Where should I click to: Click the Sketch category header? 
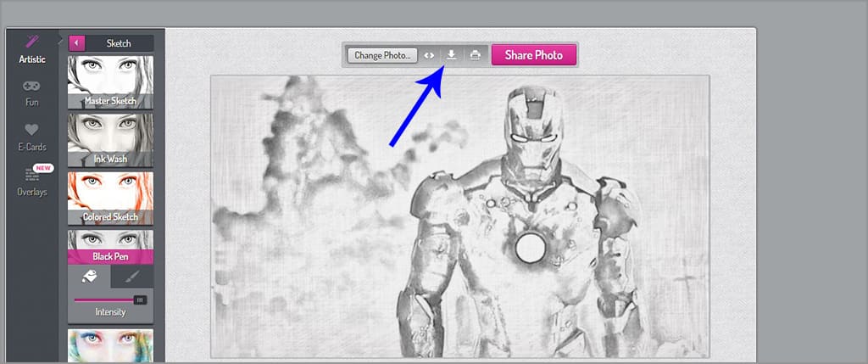(x=119, y=43)
